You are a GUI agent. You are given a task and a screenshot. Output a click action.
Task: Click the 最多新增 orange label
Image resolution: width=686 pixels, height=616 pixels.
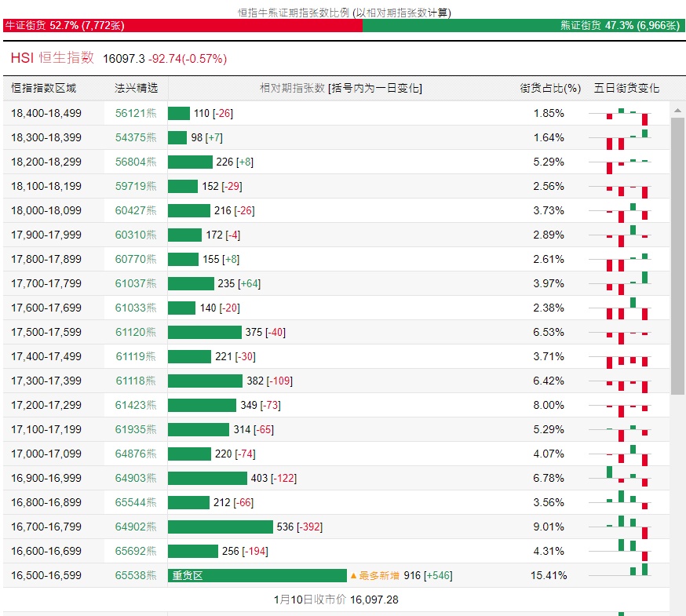click(375, 575)
